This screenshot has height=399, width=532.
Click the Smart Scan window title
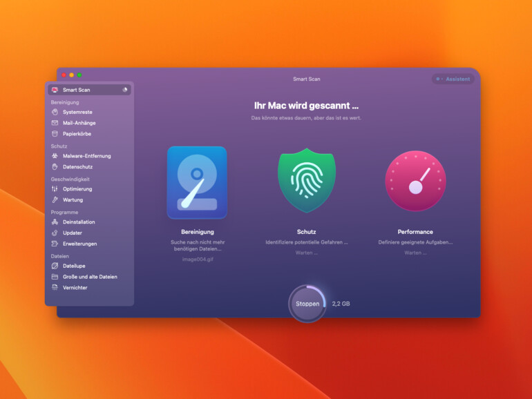(x=307, y=79)
